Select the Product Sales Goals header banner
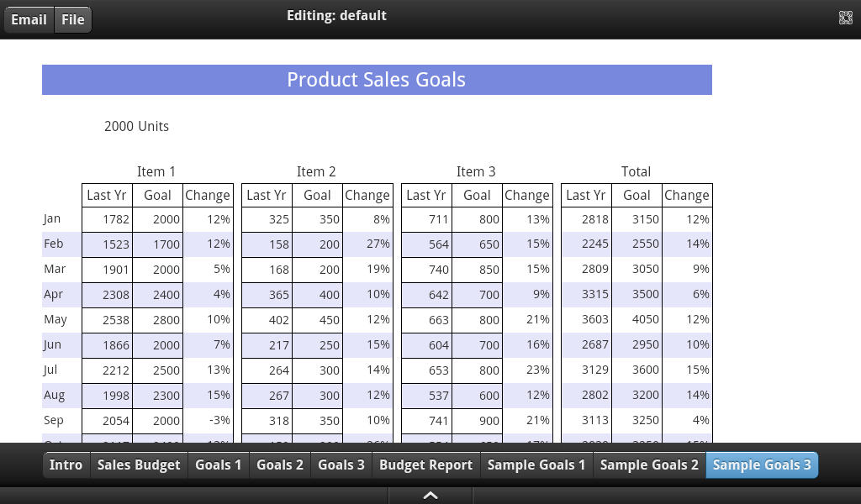The width and height of the screenshot is (861, 504). coord(377,79)
